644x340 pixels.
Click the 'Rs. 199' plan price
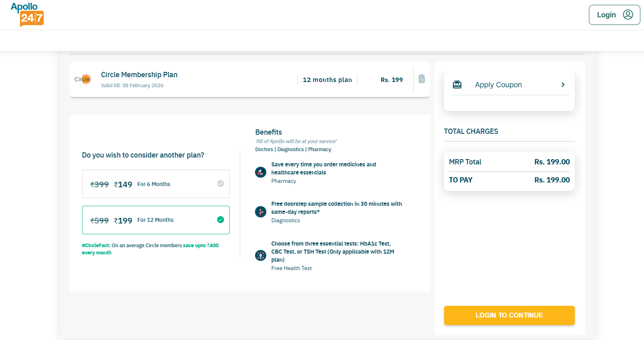click(392, 80)
